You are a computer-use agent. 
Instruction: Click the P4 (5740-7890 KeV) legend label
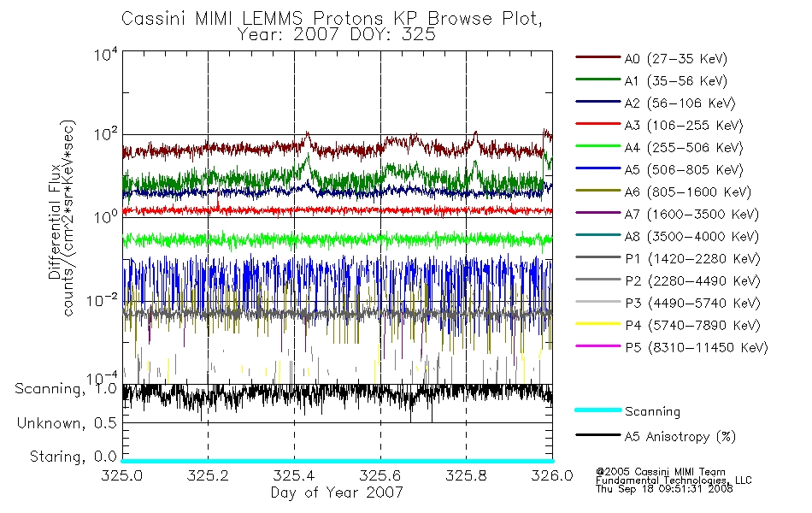(x=693, y=326)
